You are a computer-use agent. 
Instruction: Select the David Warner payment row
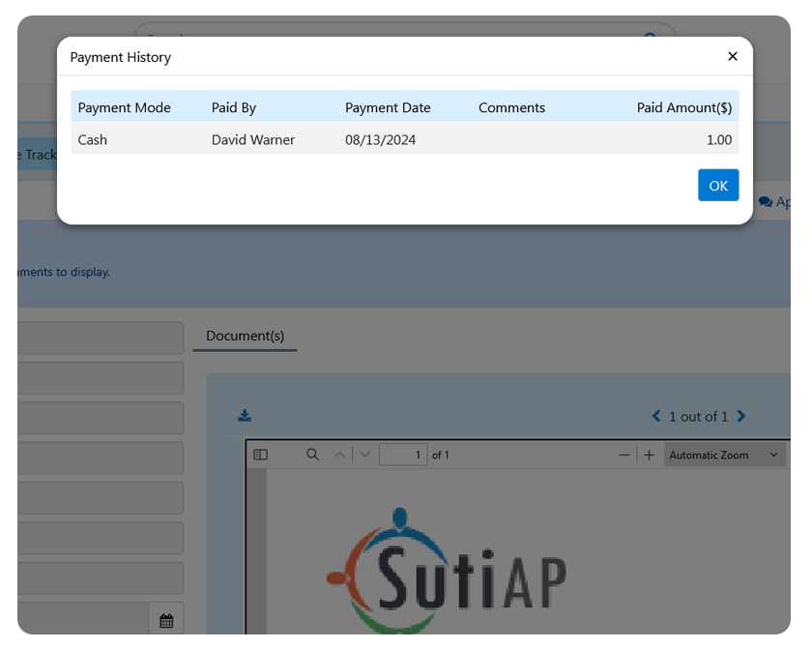pyautogui.click(x=253, y=140)
